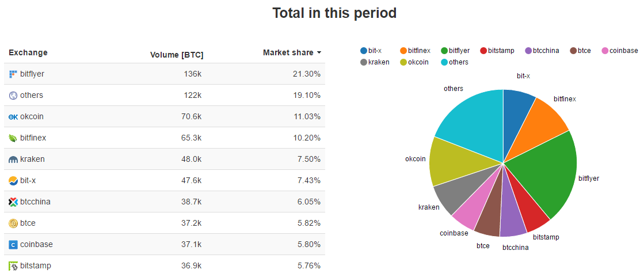Sort table by Volume [BTC] column

[177, 55]
